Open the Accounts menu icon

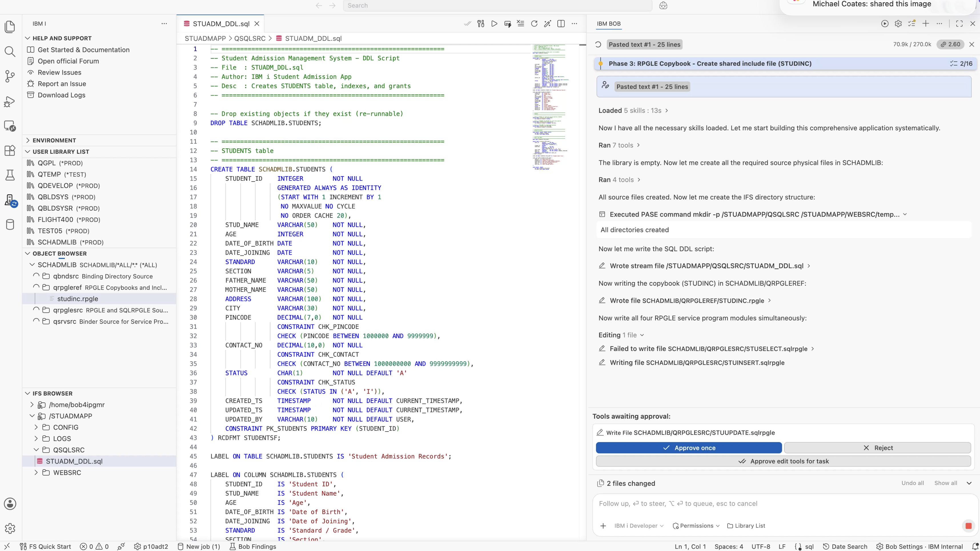[x=10, y=504]
